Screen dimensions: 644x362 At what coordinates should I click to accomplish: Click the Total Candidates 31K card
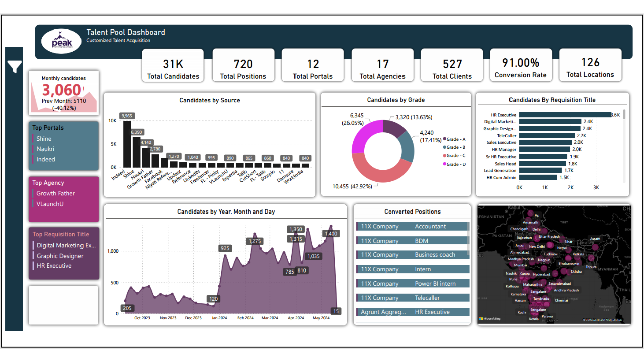173,65
